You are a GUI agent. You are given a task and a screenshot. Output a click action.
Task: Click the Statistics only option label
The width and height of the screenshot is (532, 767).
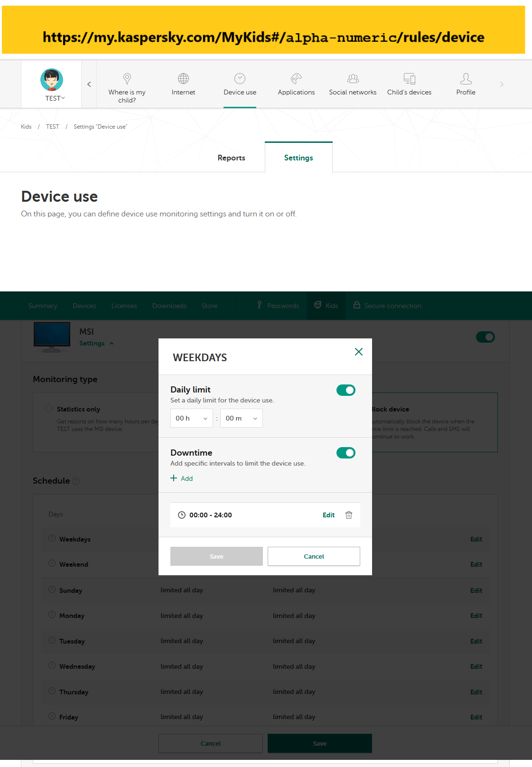(x=78, y=409)
